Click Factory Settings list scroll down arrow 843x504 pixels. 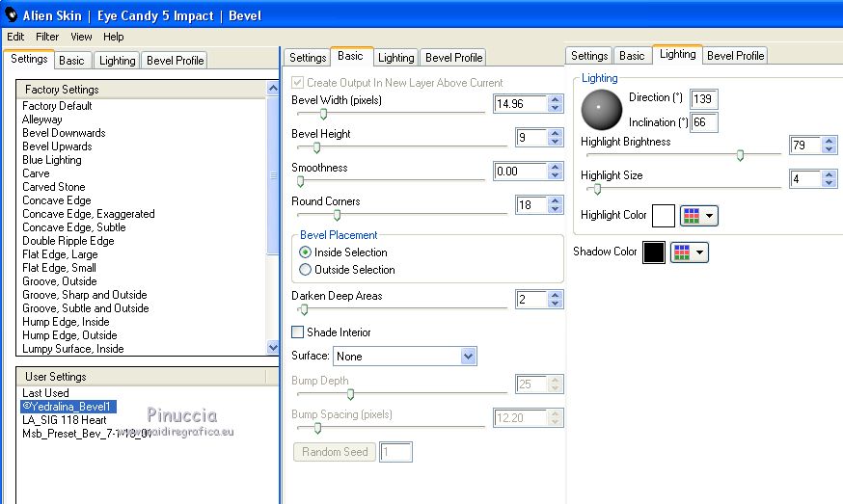click(x=273, y=348)
